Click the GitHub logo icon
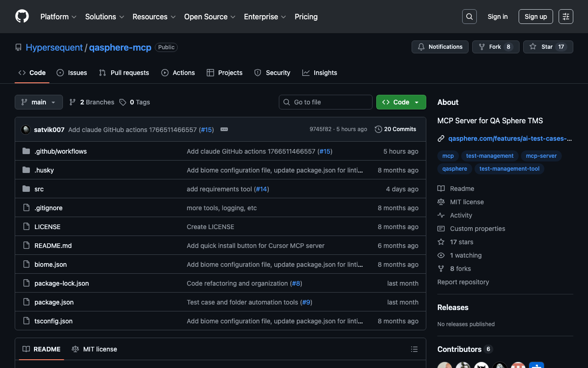Image resolution: width=588 pixels, height=368 pixels. pos(22,17)
